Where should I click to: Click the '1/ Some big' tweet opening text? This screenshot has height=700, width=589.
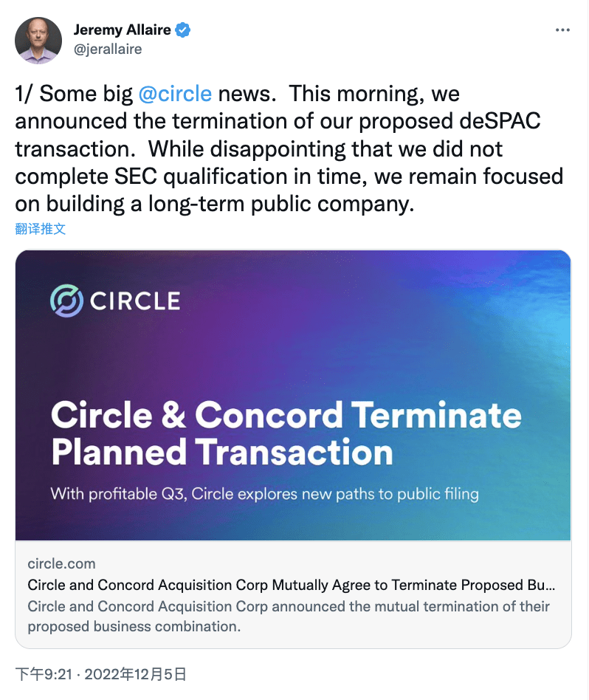(x=74, y=95)
